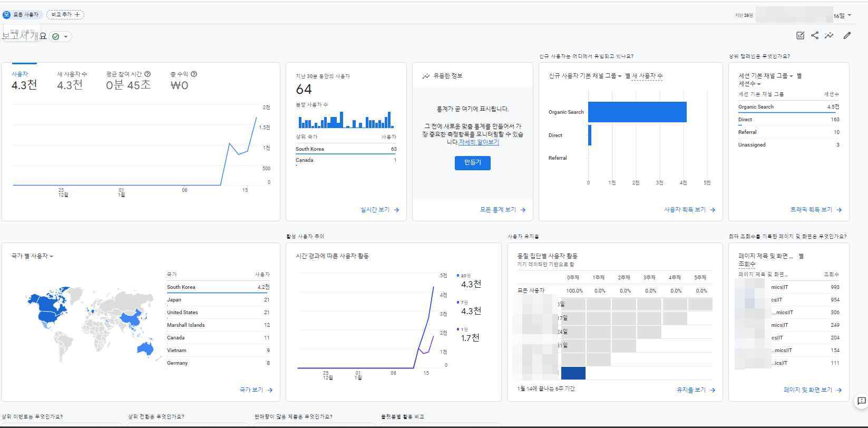Select Direct row showing 163 sessions
Screen dimensions: 868x428
(788, 120)
